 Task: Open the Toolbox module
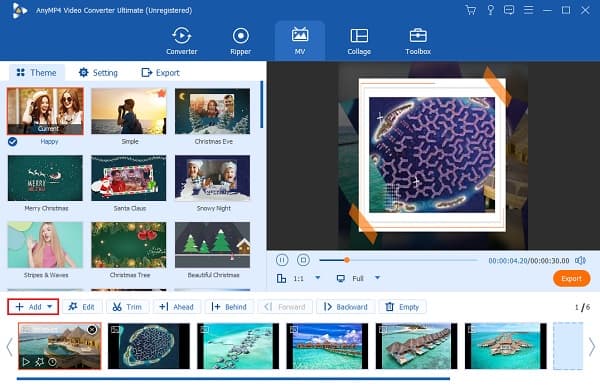coord(418,41)
